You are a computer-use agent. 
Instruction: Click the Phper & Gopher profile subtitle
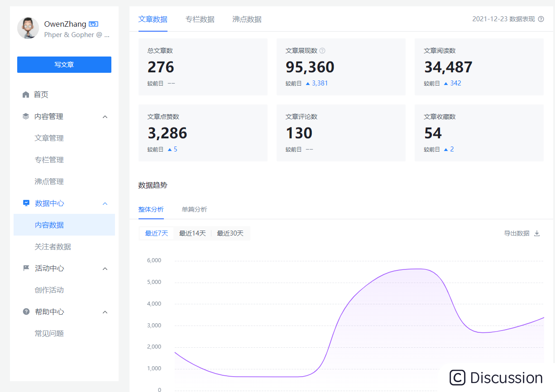point(77,35)
